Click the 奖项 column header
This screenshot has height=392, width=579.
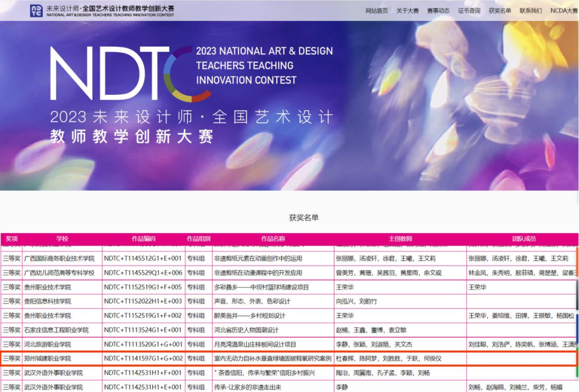(11, 239)
